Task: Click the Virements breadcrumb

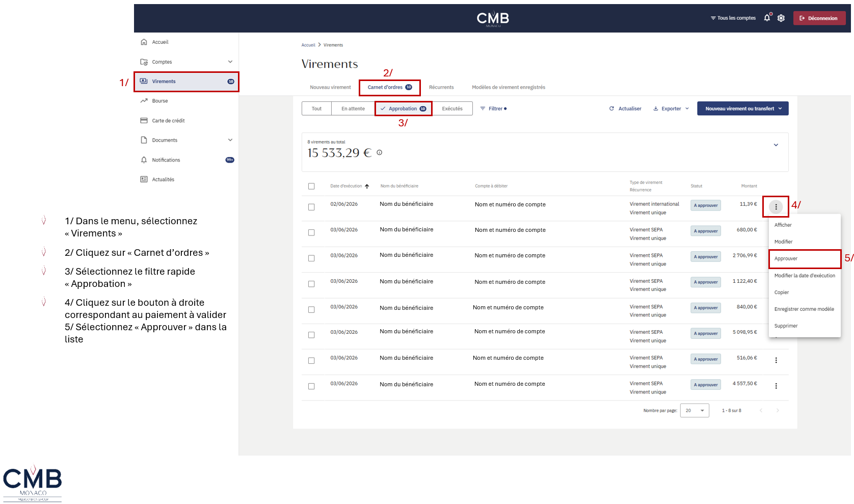Action: (333, 45)
